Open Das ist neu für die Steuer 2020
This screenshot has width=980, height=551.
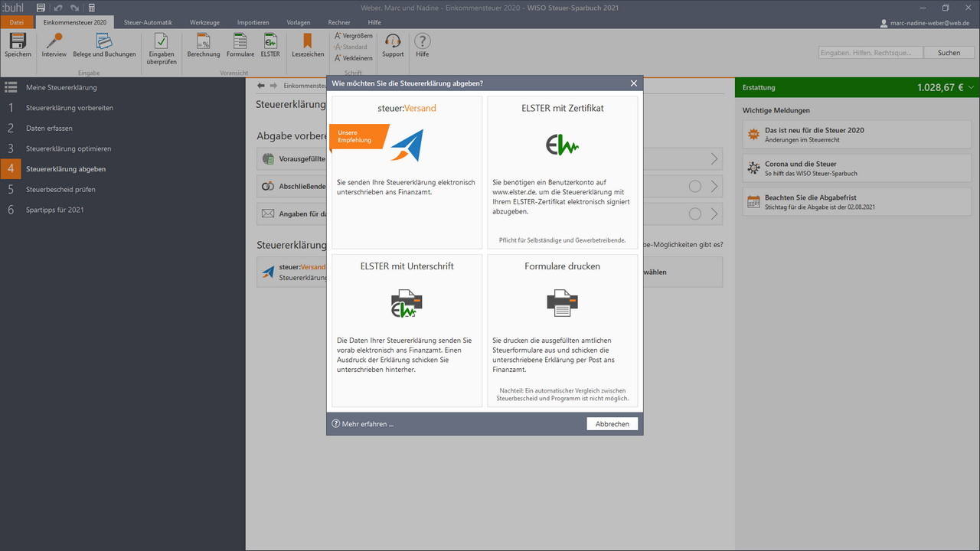pyautogui.click(x=857, y=135)
